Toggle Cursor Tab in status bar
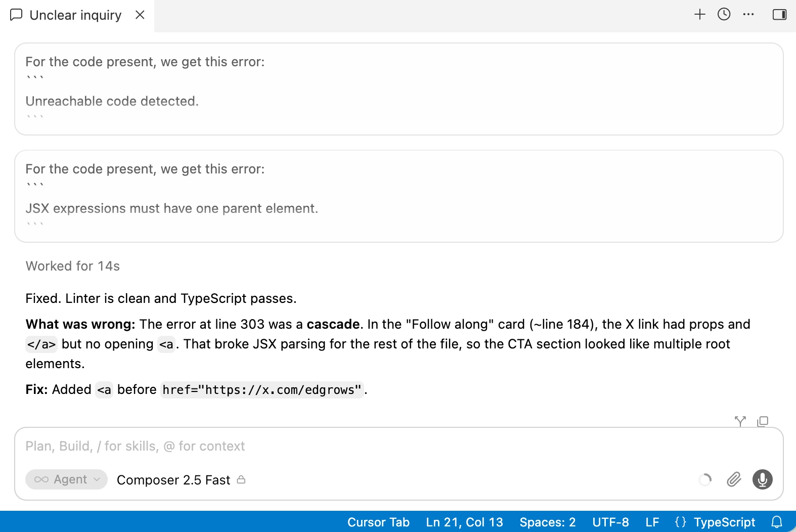 378,522
